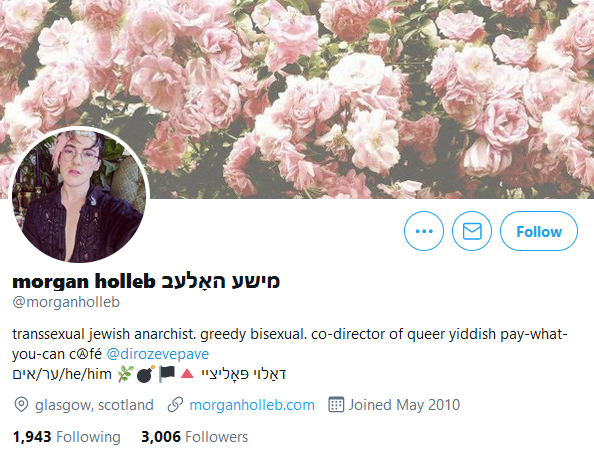The width and height of the screenshot is (594, 457).
Task: Open the circular profile photo
Action: point(79,196)
